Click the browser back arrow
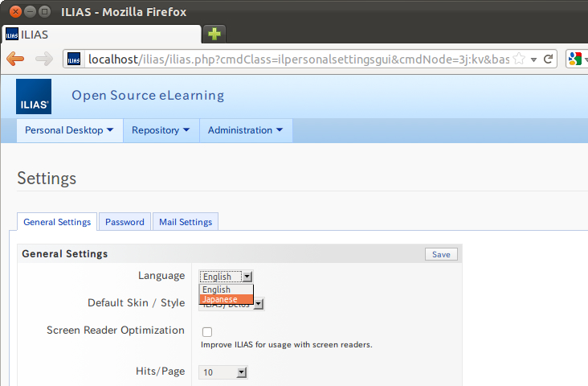This screenshot has width=588, height=386. (x=15, y=59)
